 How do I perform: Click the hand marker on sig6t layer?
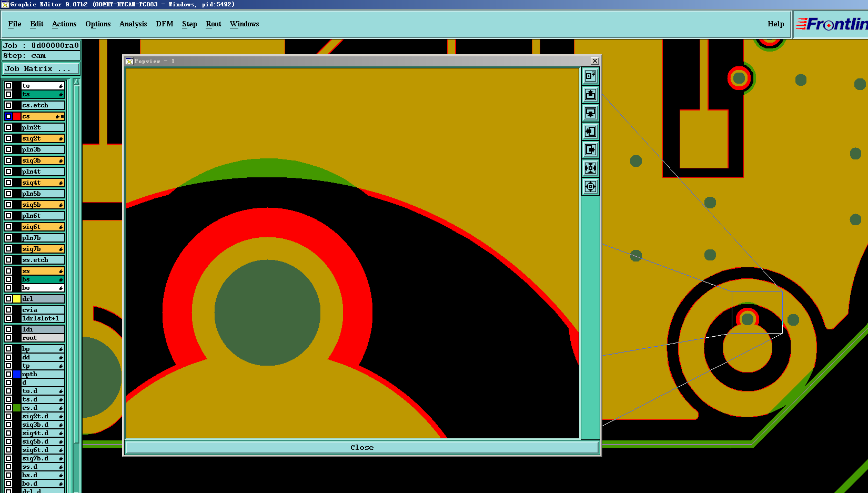click(x=61, y=227)
